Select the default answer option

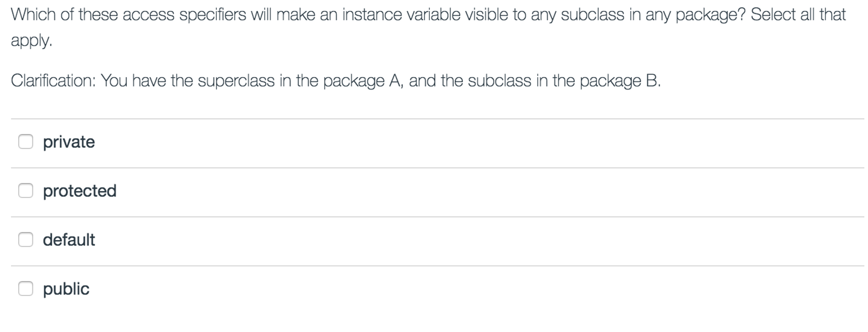pos(69,240)
